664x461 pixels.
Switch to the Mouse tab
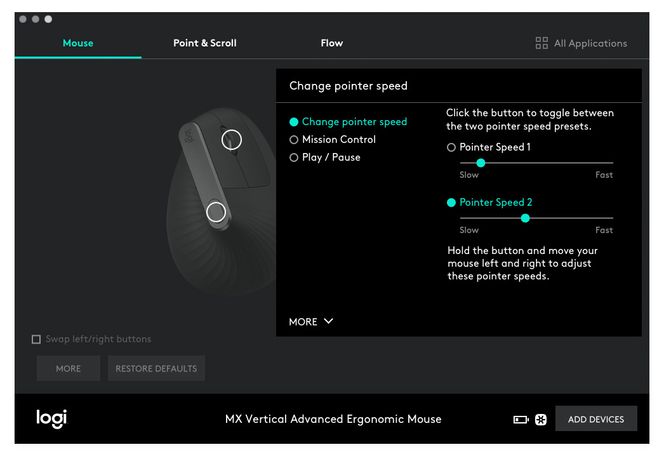click(78, 43)
